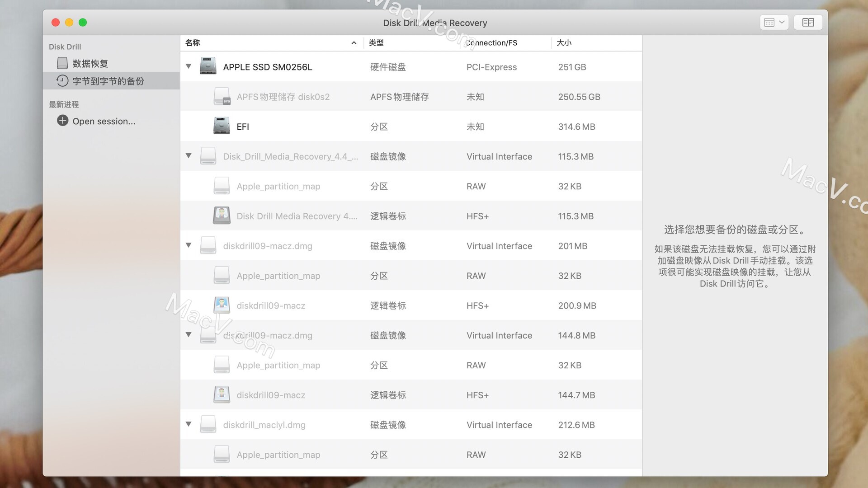Collapse the Disk_Drill_Media_Recovery_4.4_ image tree
868x488 pixels.
point(189,155)
